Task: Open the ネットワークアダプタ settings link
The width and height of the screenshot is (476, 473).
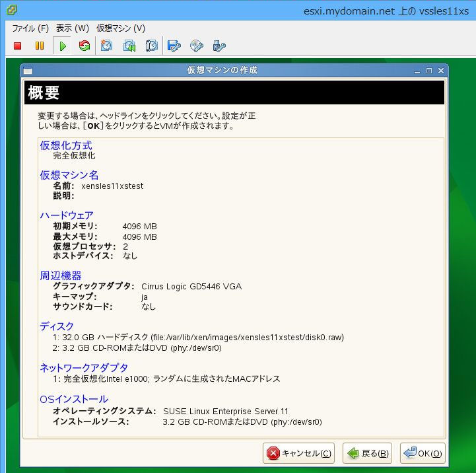Action: [x=84, y=367]
